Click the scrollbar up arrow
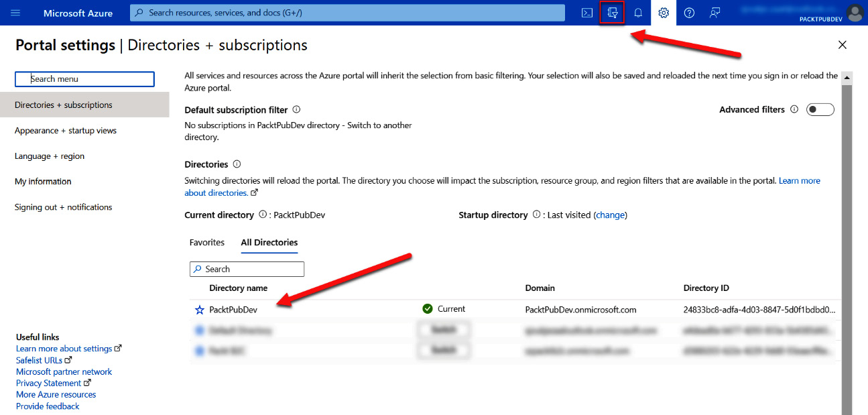The height and width of the screenshot is (415, 868). (847, 78)
